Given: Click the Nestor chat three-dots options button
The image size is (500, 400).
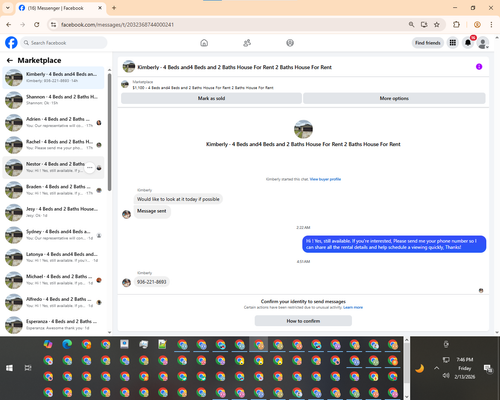Looking at the screenshot, I should (x=89, y=167).
